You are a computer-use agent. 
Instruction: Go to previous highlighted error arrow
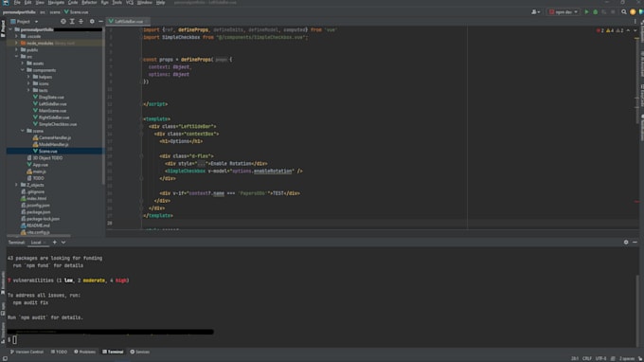[x=628, y=30]
